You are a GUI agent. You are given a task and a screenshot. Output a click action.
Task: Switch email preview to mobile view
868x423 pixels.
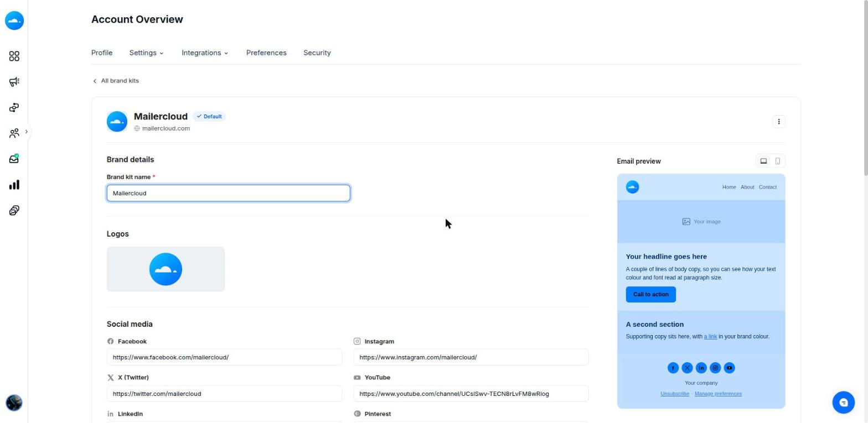pos(778,161)
